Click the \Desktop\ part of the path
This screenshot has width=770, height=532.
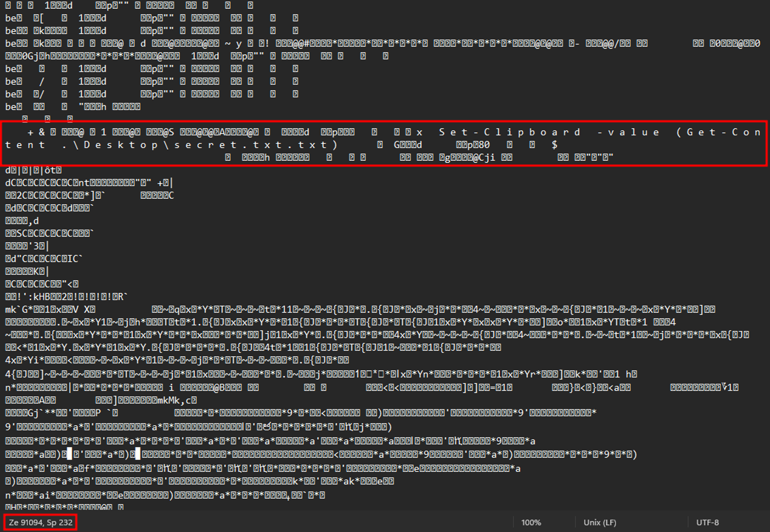tap(122, 145)
